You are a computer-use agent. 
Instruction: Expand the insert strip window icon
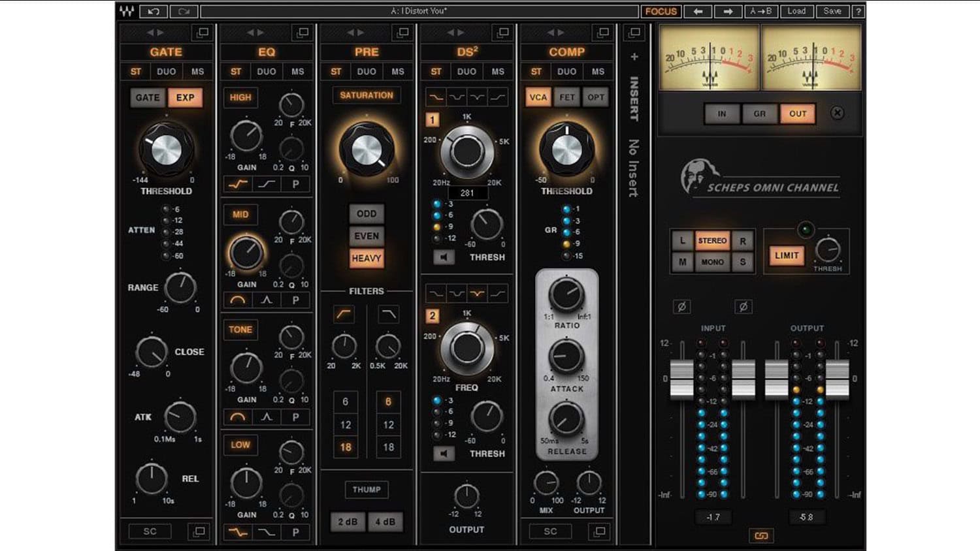(x=634, y=32)
